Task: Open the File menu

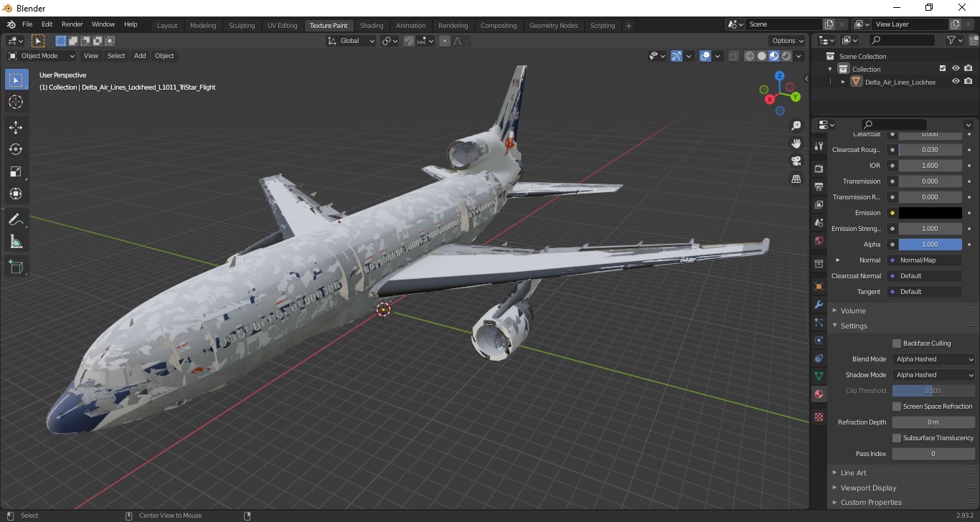Action: click(27, 24)
